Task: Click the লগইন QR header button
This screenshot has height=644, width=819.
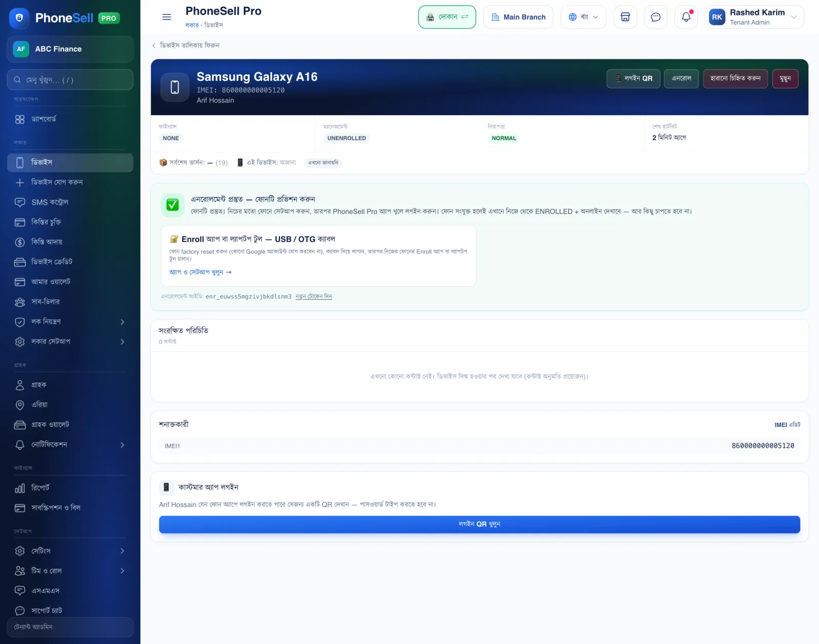Action: (x=634, y=78)
